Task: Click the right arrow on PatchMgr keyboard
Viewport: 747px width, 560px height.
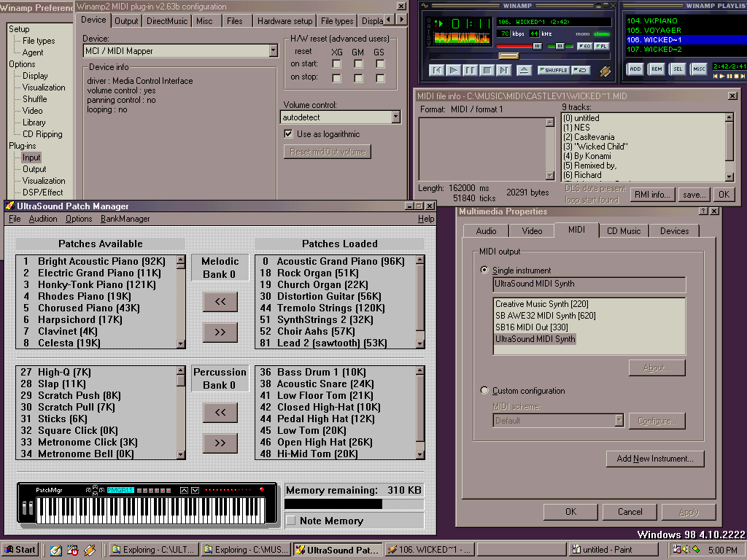Action: click(x=101, y=490)
